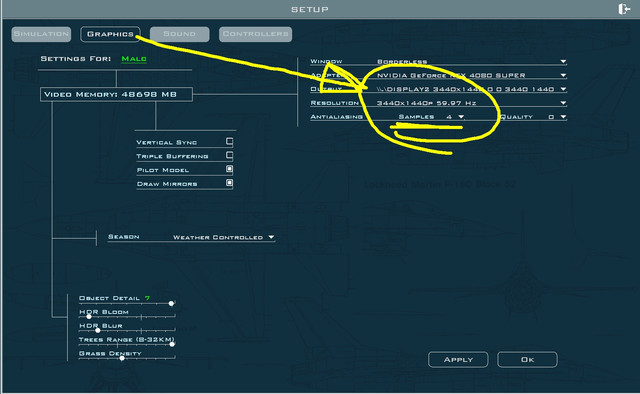Switch to the Sound tab
Screen dimensions: 640x394
180,34
